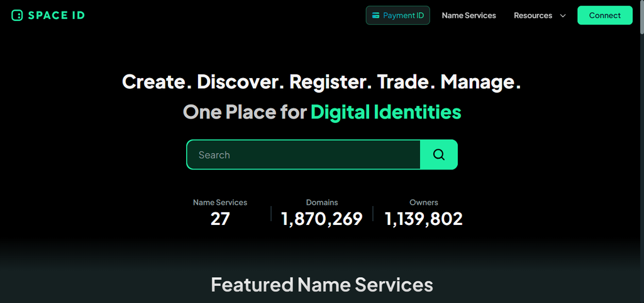644x303 pixels.
Task: Focus the Search input field
Action: click(304, 154)
